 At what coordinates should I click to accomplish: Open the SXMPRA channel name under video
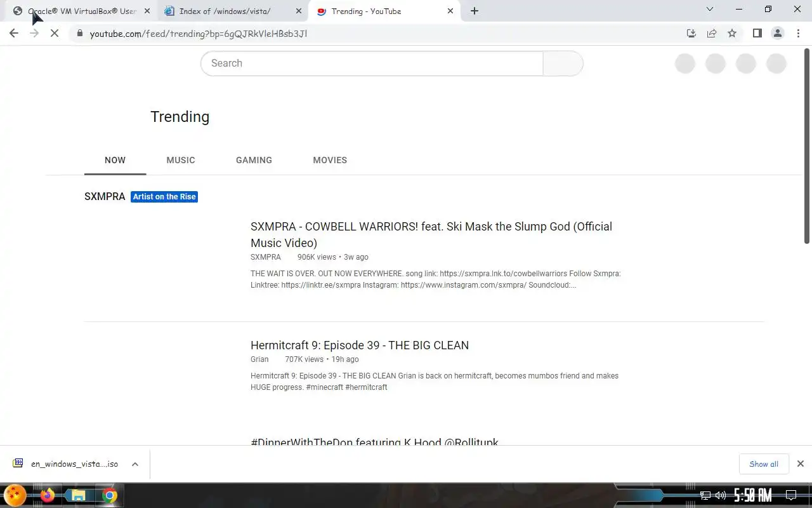(266, 257)
